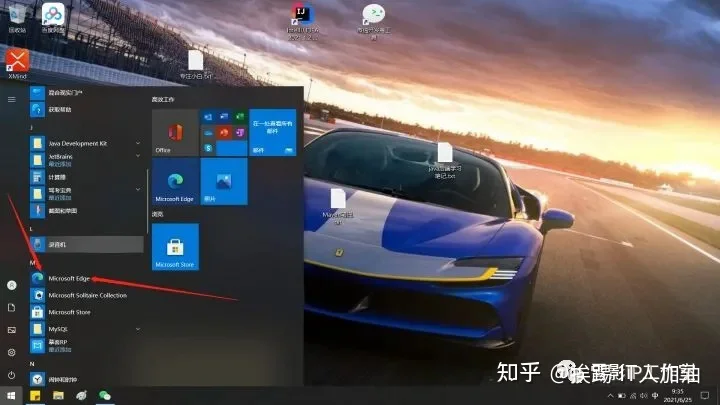Open Documents from the Start sidebar
Image resolution: width=720 pixels, height=405 pixels.
tap(11, 308)
